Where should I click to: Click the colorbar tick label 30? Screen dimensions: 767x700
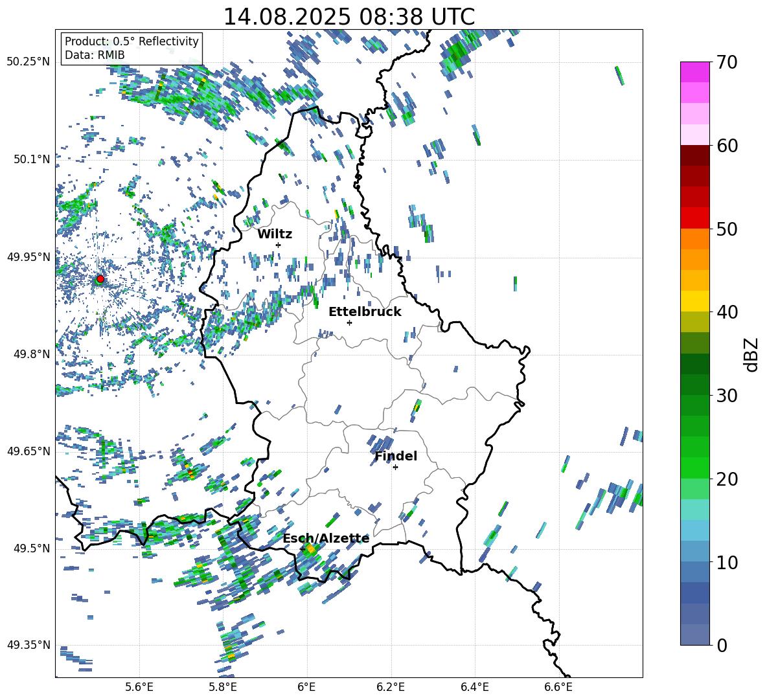(x=727, y=396)
